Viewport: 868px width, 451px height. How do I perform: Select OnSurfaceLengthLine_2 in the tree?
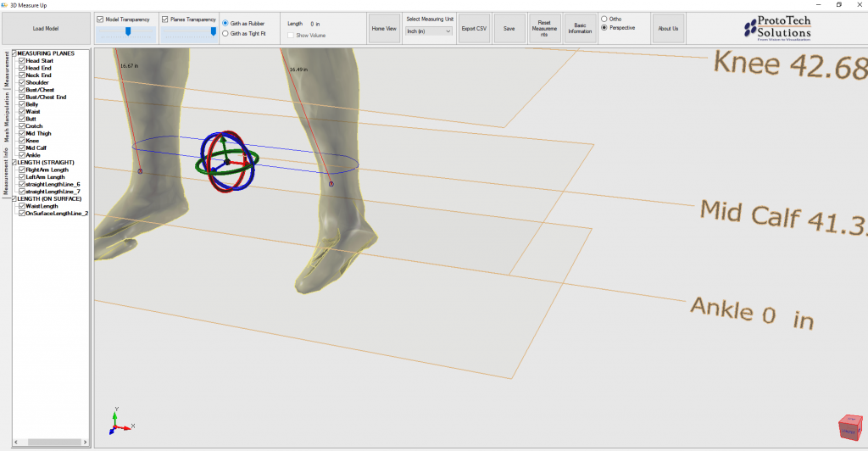(x=57, y=213)
